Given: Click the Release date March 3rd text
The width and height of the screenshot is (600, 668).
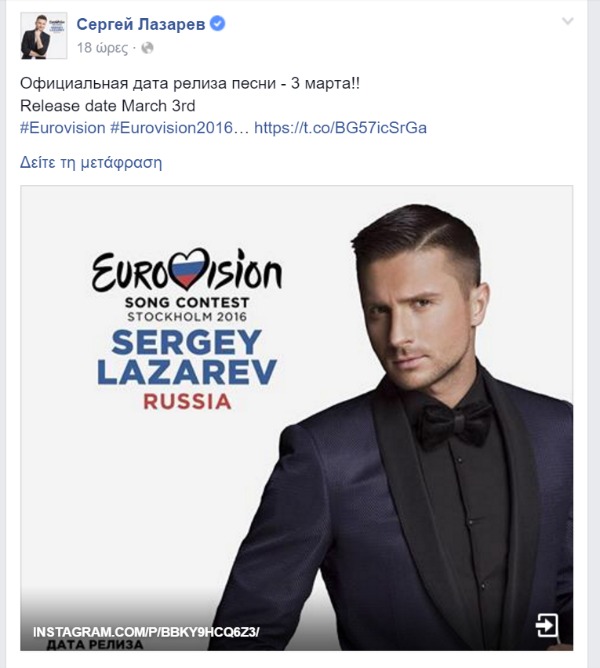Looking at the screenshot, I should 107,106.
